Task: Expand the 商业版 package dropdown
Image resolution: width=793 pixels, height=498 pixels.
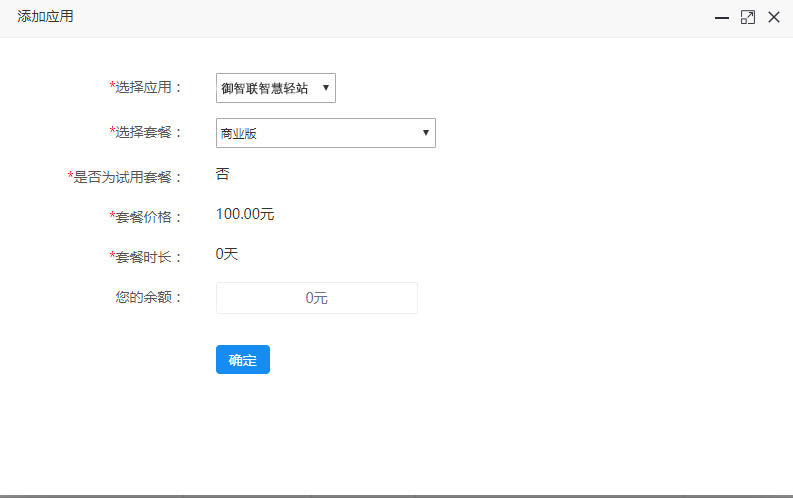Action: (325, 133)
